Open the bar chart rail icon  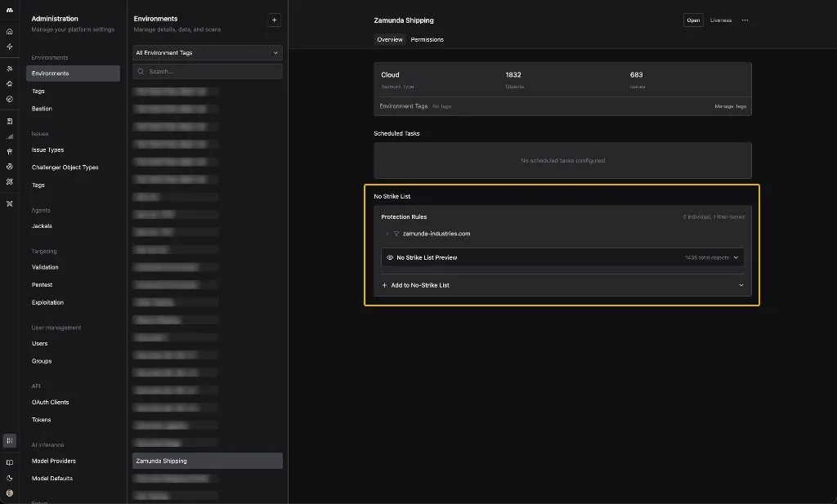click(x=10, y=136)
